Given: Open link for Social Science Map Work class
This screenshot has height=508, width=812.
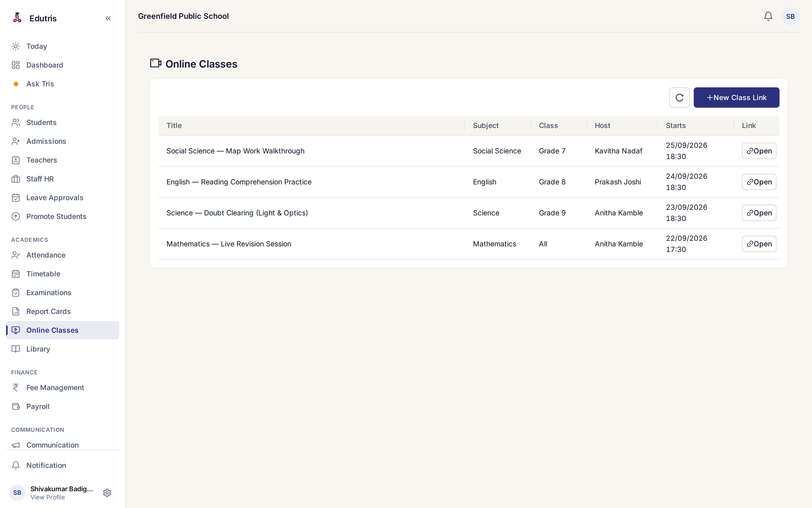Looking at the screenshot, I should point(759,151).
